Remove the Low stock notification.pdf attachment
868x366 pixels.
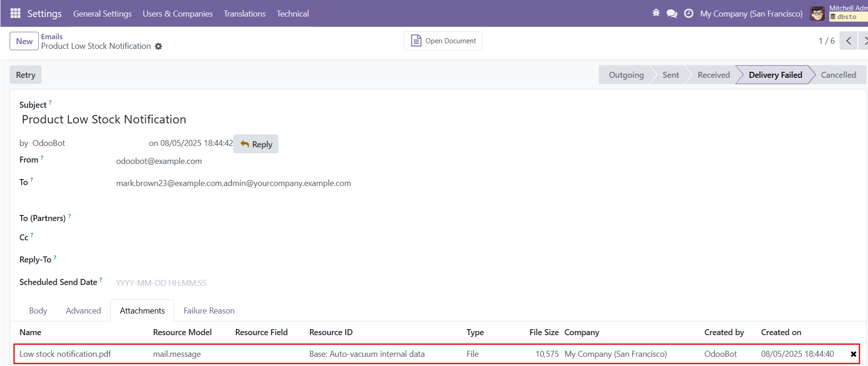pyautogui.click(x=853, y=354)
